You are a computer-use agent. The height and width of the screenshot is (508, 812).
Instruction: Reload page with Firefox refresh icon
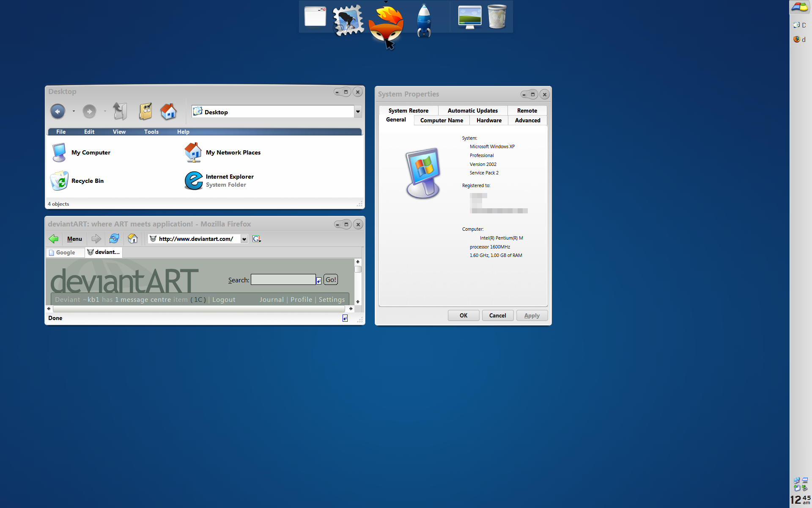coord(114,238)
